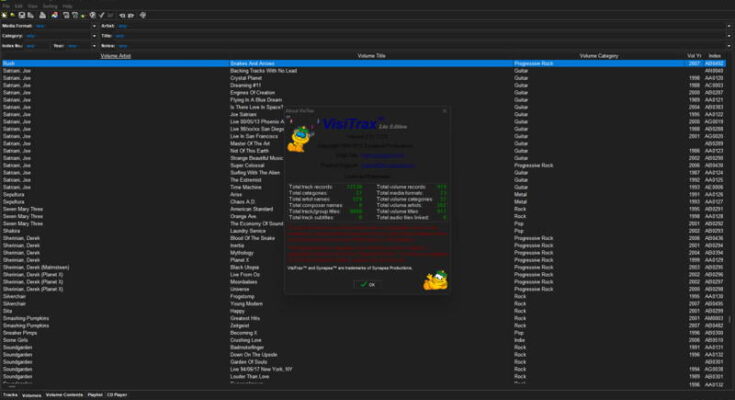This screenshot has height=400, width=735.
Task: Click the rightmost toolbar icon
Action: tap(143, 16)
